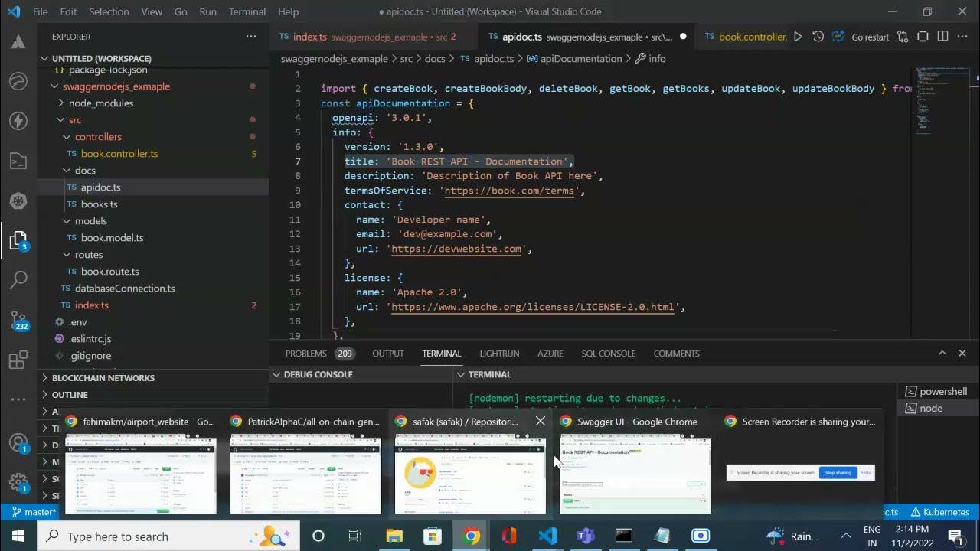980x551 pixels.
Task: Collapse the swaggernodejs_exmaple folder
Action: tap(153, 86)
